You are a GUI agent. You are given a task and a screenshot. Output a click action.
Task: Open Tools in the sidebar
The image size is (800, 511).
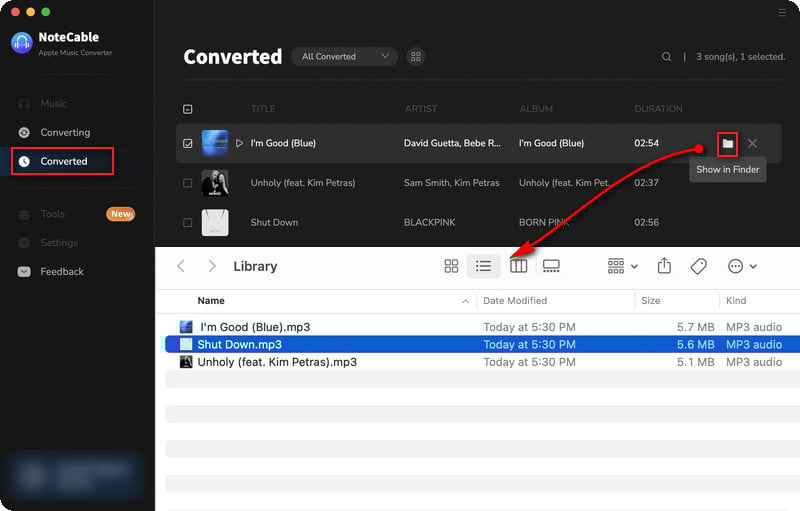[x=53, y=214]
